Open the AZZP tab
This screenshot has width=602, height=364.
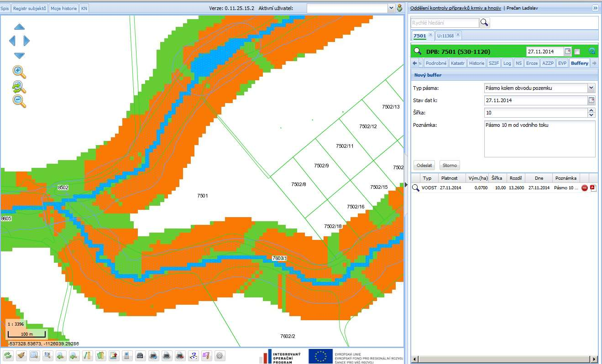click(x=548, y=63)
